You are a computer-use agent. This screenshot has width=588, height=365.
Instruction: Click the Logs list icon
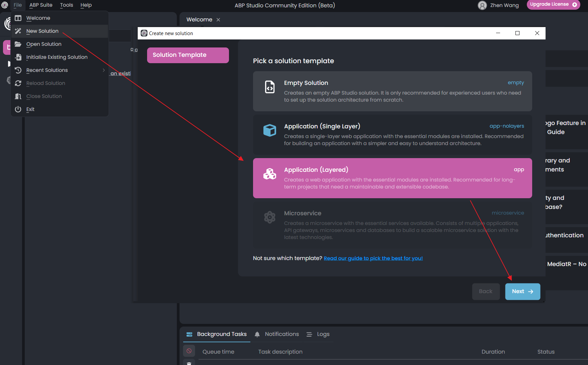(309, 334)
